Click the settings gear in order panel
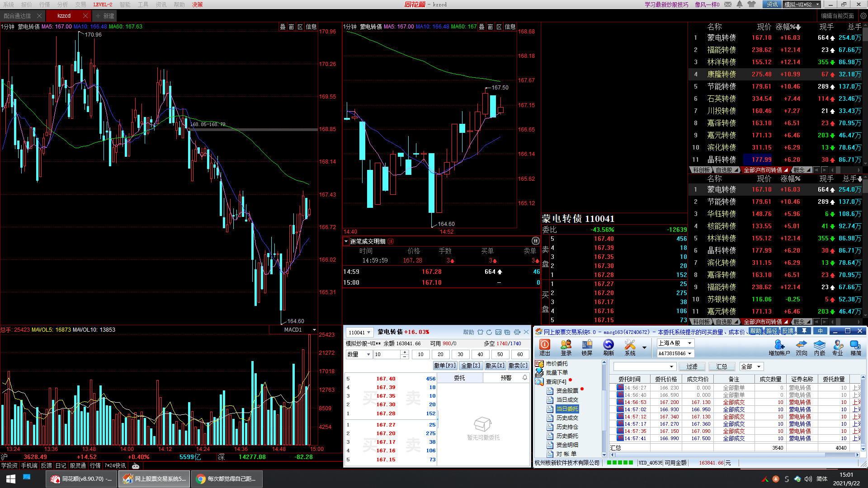The height and width of the screenshot is (488, 868). [x=517, y=332]
